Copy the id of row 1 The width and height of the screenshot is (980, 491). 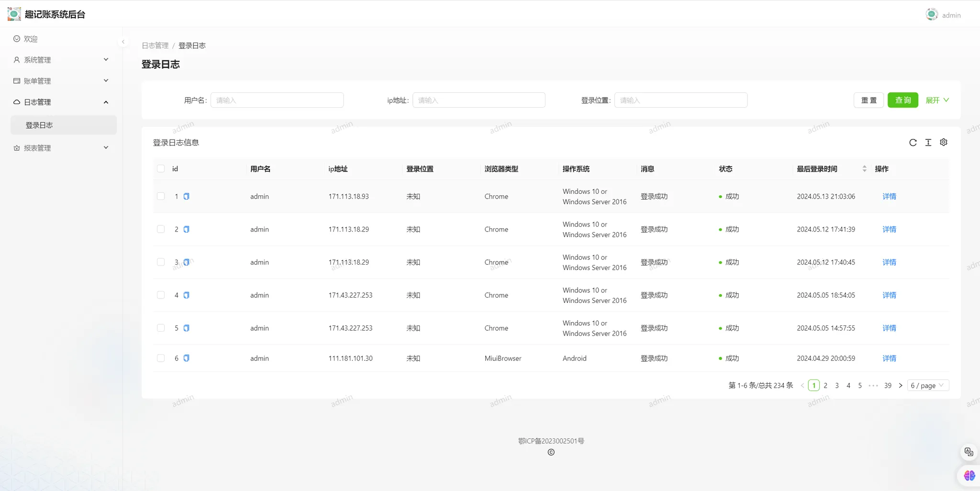[x=187, y=196]
